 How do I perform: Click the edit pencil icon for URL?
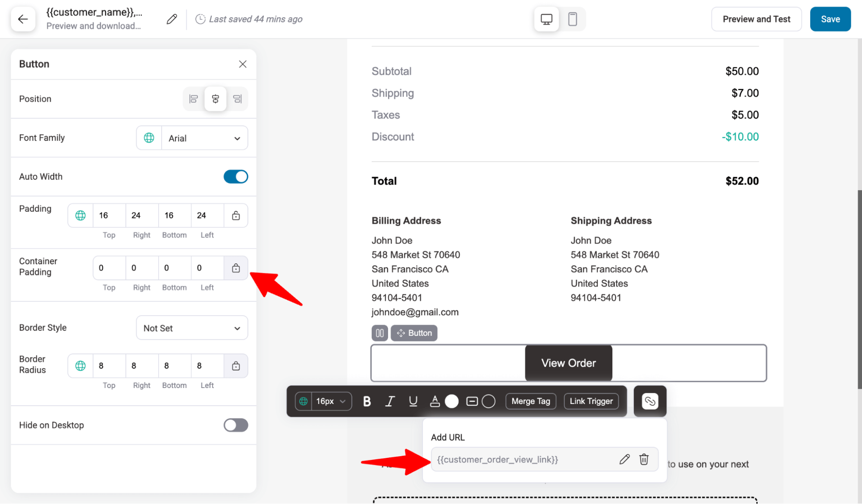(x=624, y=459)
